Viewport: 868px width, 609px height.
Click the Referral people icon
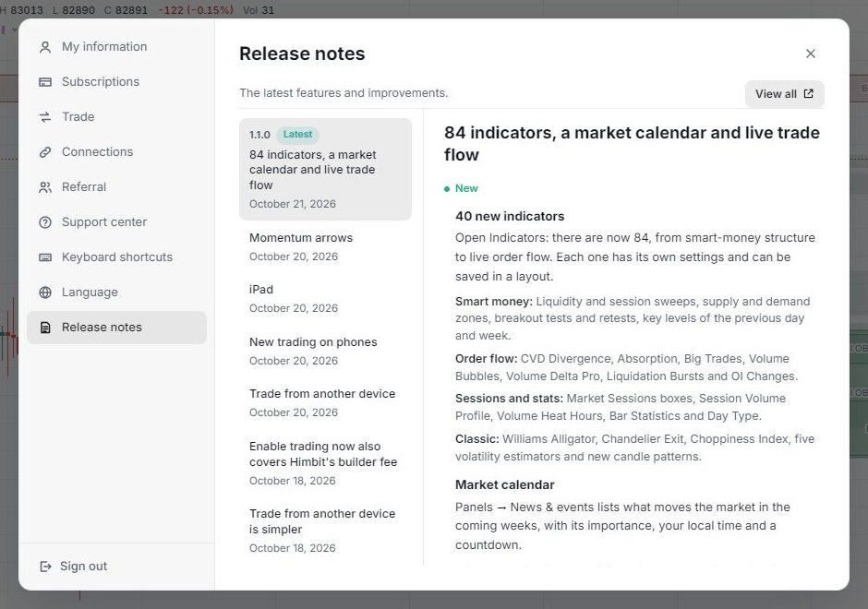45,187
